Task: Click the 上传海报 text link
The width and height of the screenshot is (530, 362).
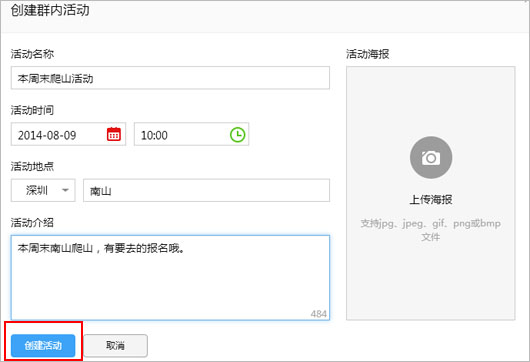Action: point(431,200)
